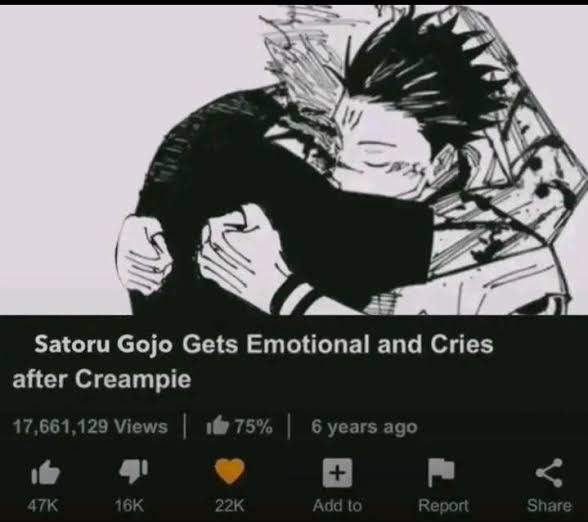The height and width of the screenshot is (522, 588).
Task: Open the "Add to" label
Action: [x=337, y=506]
